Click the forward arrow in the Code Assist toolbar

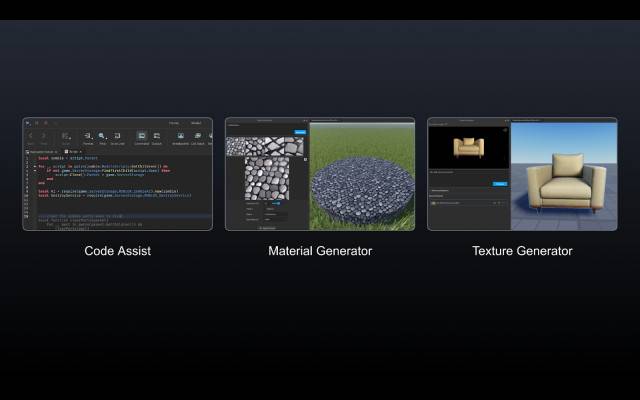pos(43,135)
